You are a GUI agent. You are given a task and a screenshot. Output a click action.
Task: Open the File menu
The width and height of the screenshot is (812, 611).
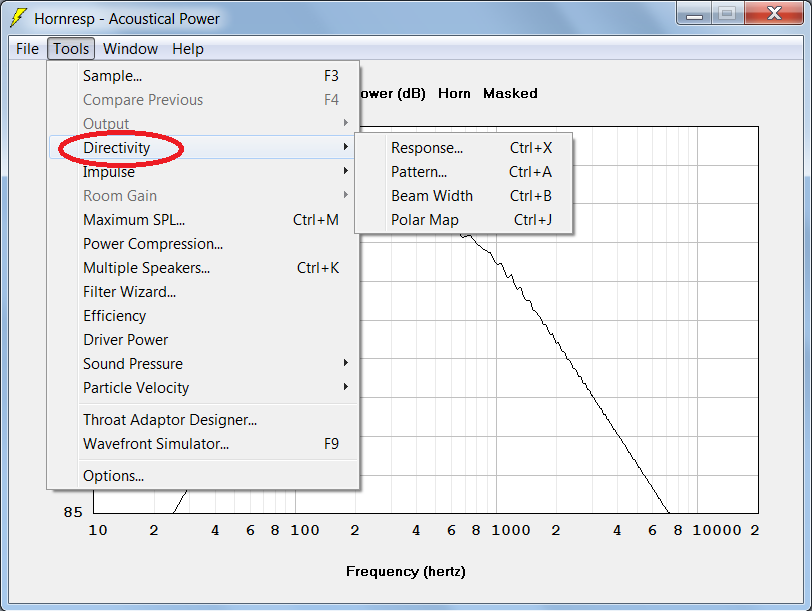point(27,49)
